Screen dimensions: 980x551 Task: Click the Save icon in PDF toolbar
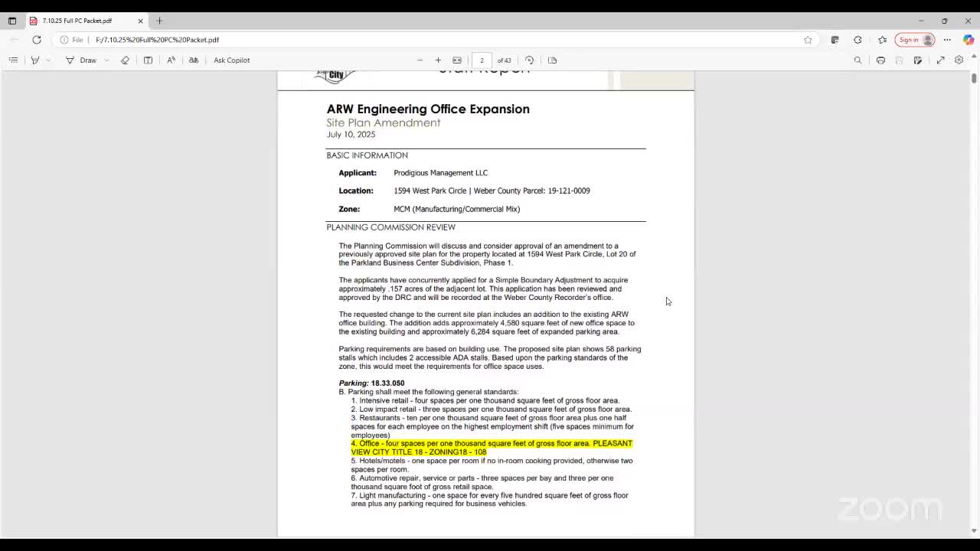point(899,60)
